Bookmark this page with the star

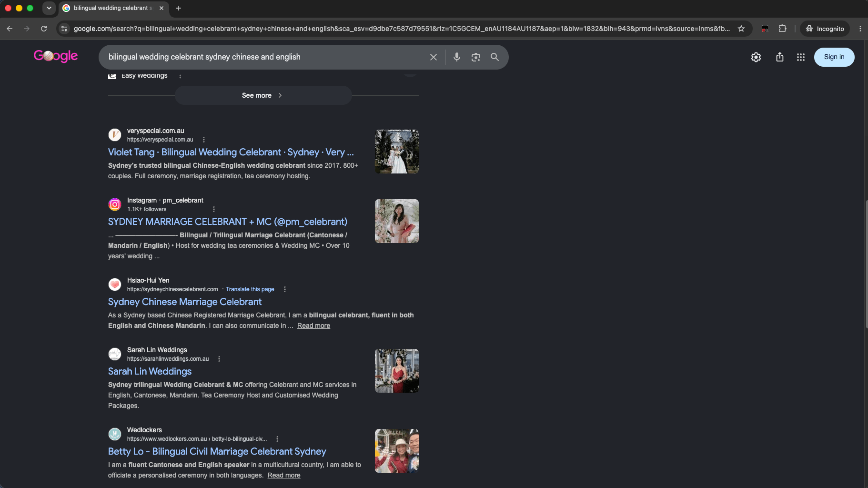pos(741,29)
